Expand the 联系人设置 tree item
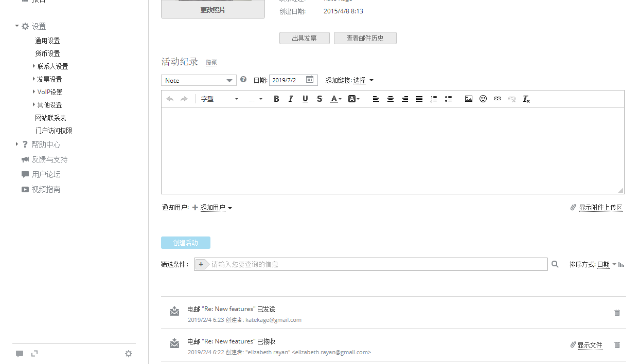The image size is (638, 364). pyautogui.click(x=34, y=66)
